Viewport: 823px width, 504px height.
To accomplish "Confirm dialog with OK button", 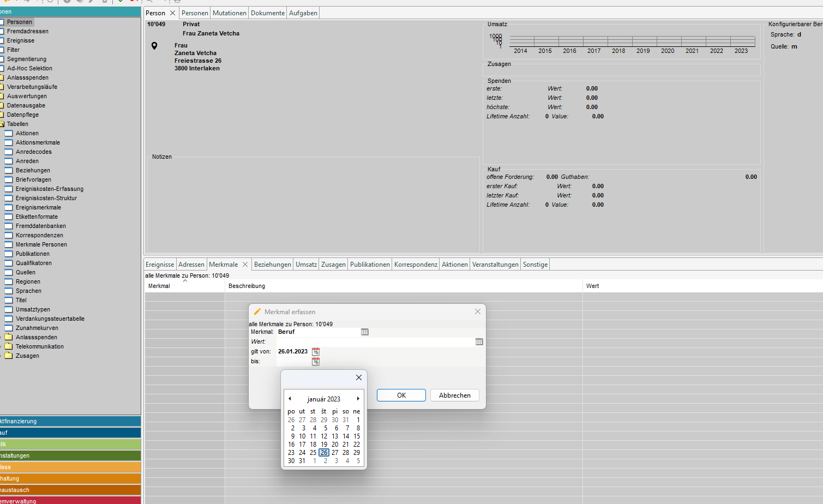I will click(401, 395).
